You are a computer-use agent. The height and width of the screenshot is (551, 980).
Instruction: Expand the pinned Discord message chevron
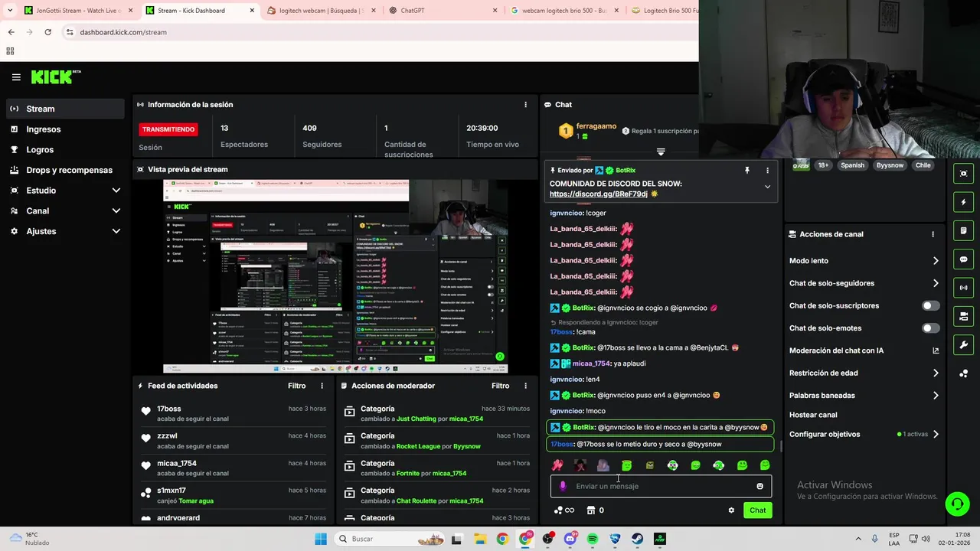point(767,187)
